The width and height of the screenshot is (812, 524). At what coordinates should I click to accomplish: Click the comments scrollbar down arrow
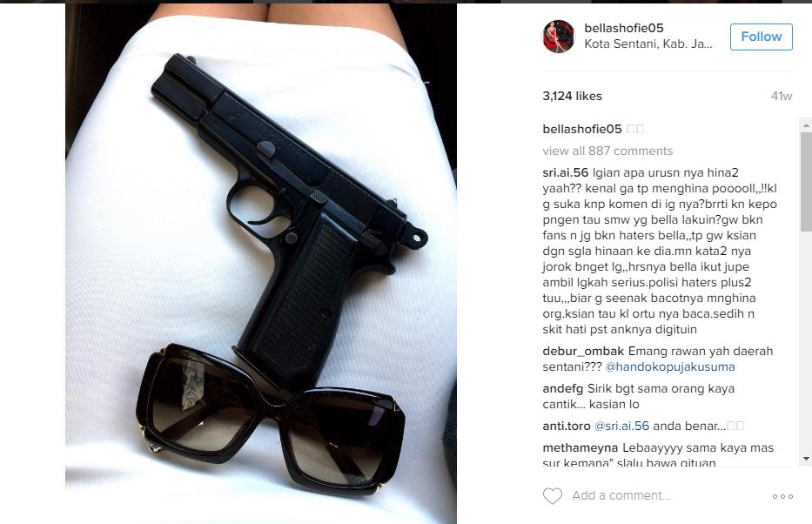tap(806, 458)
